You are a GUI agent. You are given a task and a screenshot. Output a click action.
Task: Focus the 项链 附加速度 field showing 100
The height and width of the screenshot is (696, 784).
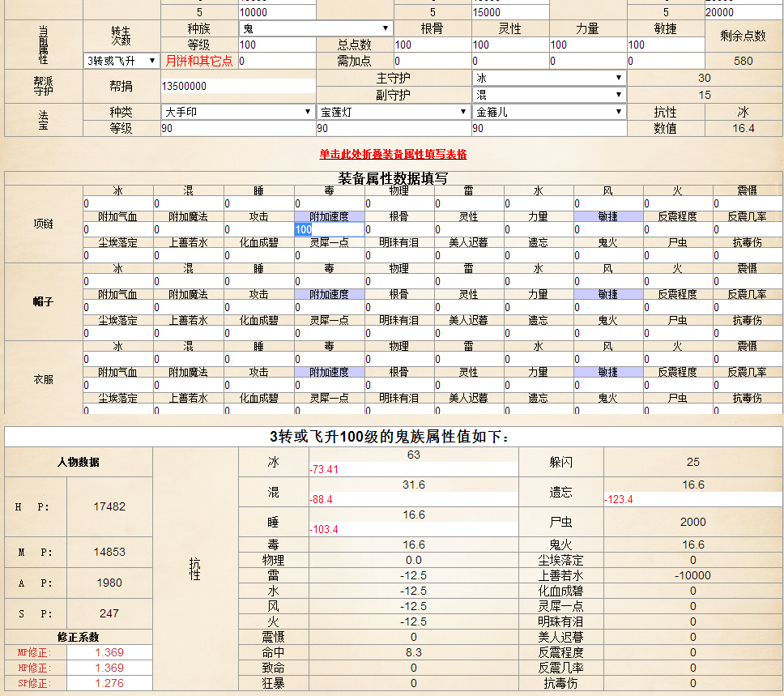point(329,230)
